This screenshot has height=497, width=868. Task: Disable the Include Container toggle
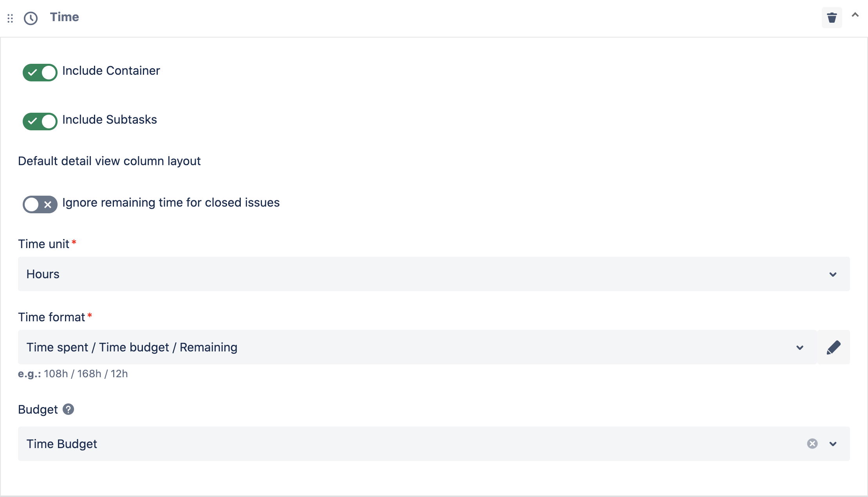[x=40, y=72]
